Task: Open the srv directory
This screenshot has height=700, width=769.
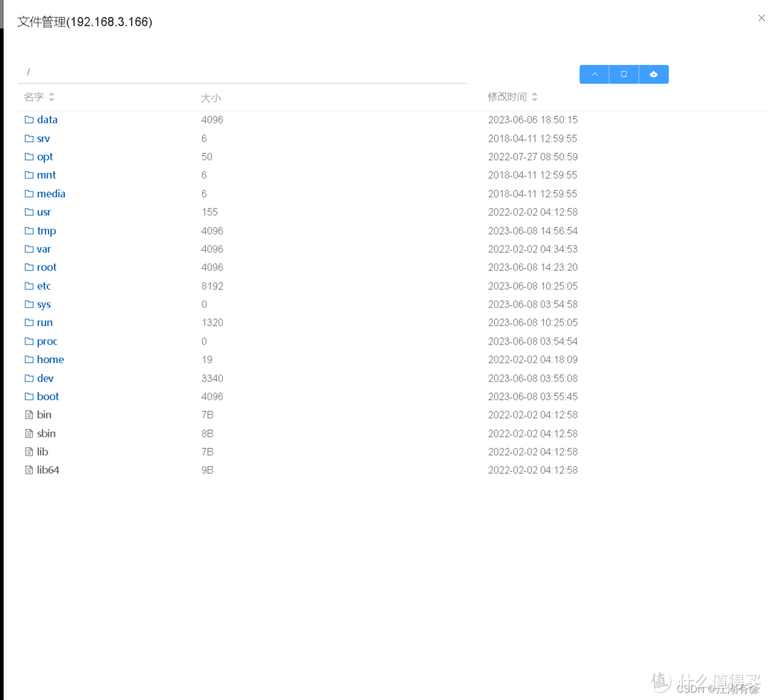Action: point(43,138)
